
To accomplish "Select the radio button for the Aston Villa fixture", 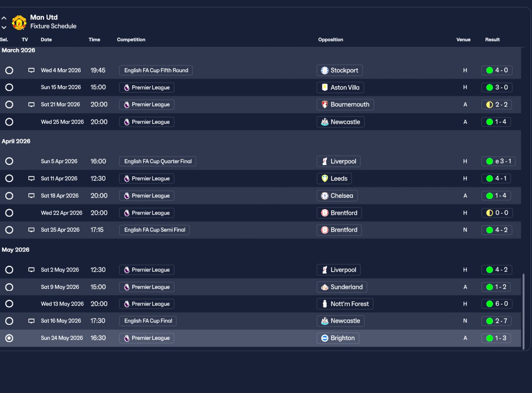I will tap(9, 87).
